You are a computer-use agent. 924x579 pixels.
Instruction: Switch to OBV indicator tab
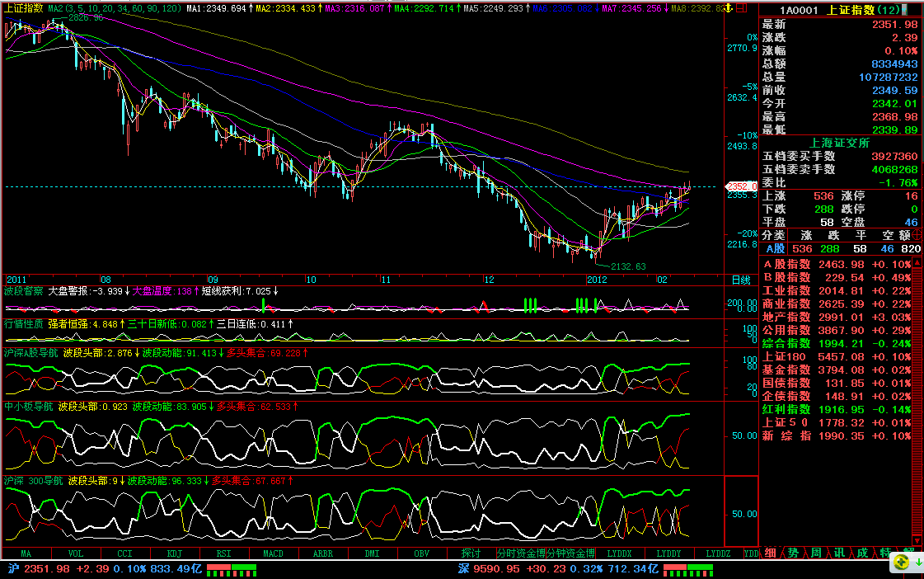[422, 553]
